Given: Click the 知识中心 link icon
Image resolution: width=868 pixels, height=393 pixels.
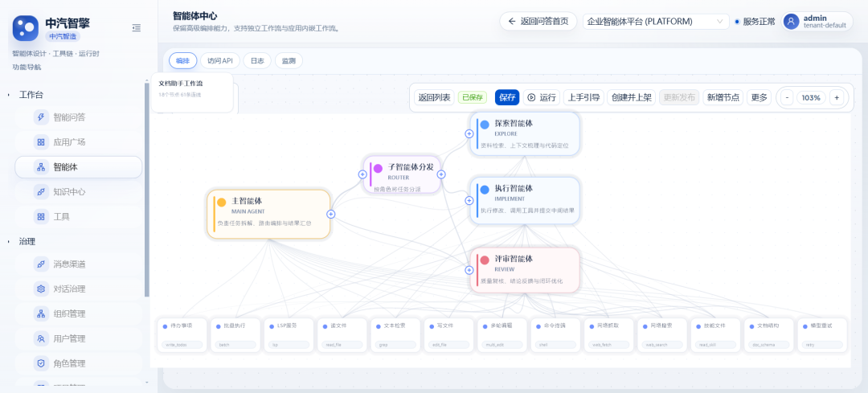Looking at the screenshot, I should click(x=41, y=192).
